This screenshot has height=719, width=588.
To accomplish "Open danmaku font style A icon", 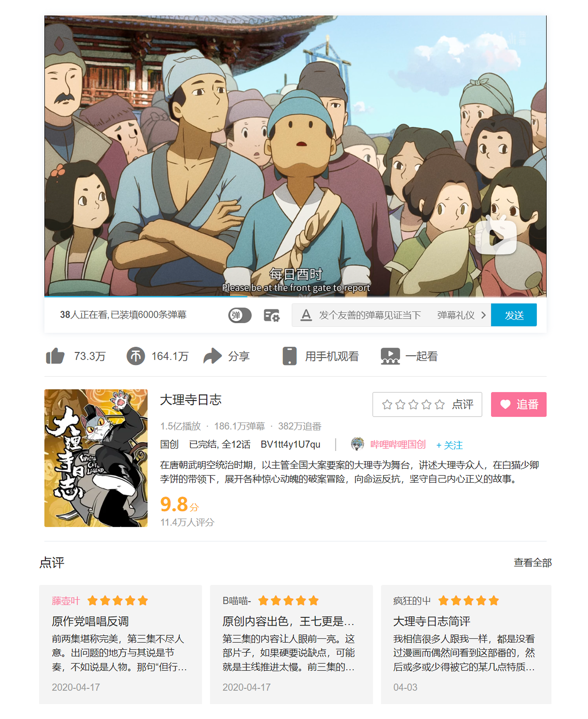I will click(x=306, y=315).
